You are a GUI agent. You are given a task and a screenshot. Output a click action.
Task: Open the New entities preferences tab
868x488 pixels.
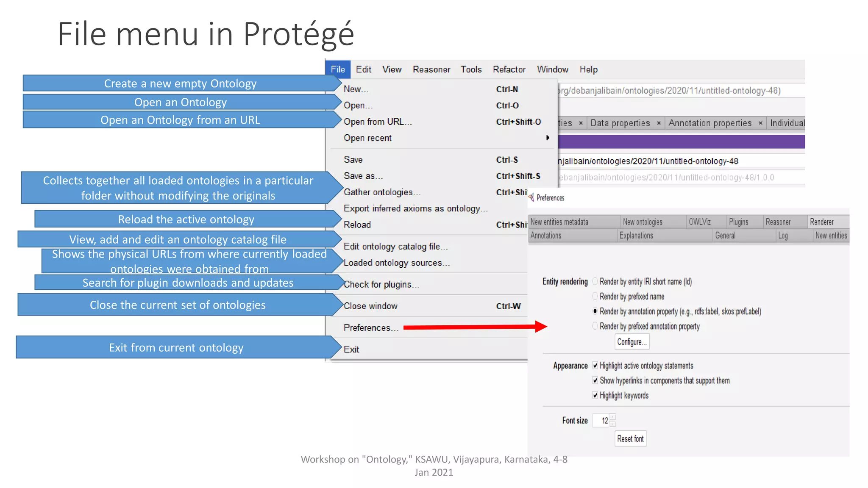tap(831, 236)
